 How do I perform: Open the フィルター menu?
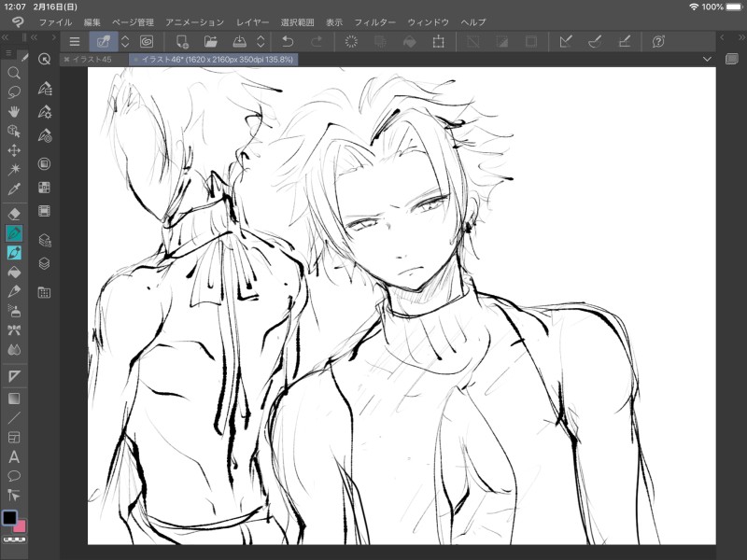[375, 21]
